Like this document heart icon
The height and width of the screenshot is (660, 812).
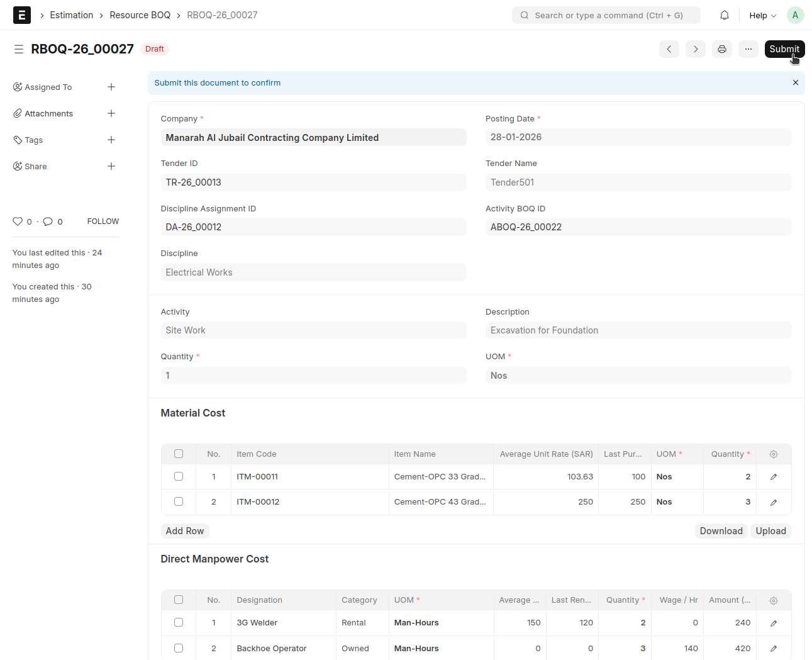click(18, 221)
